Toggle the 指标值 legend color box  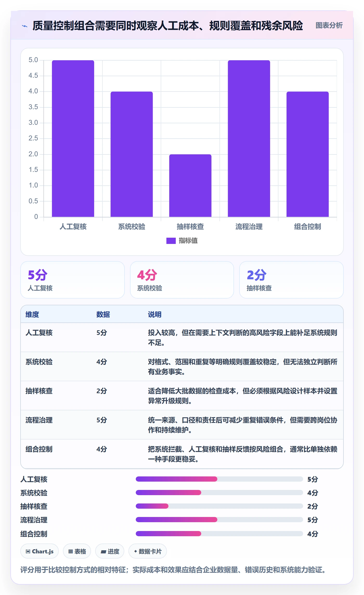click(x=171, y=241)
